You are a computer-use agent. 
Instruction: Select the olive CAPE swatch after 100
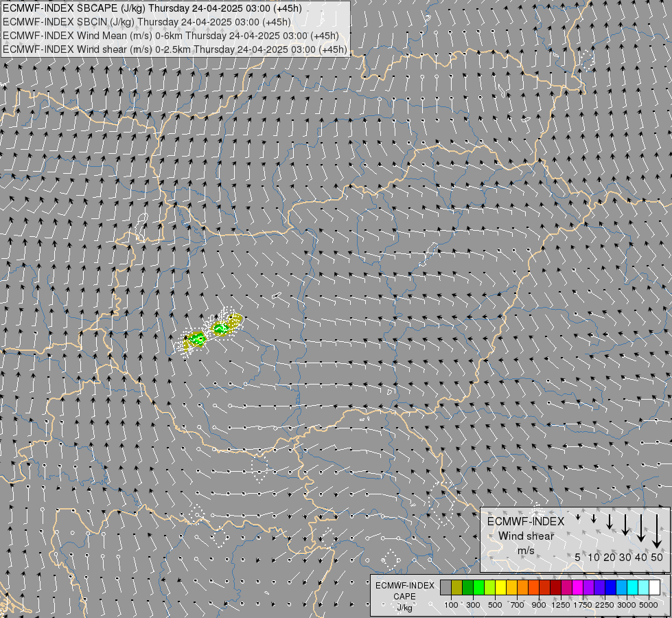pos(457,588)
